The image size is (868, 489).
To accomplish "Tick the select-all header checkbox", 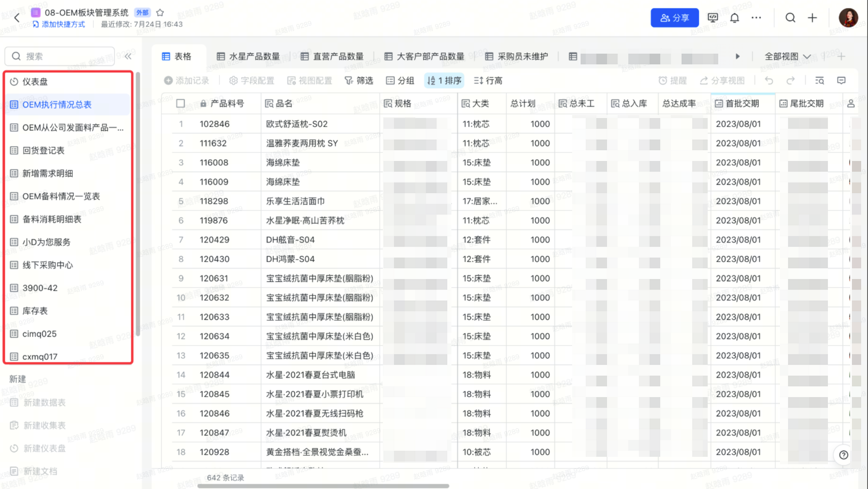I will (x=180, y=103).
